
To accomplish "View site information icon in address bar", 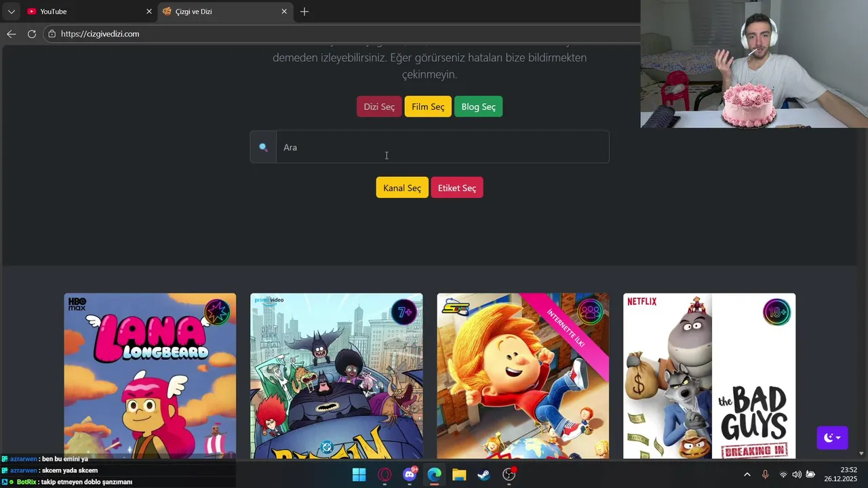I will click(52, 34).
